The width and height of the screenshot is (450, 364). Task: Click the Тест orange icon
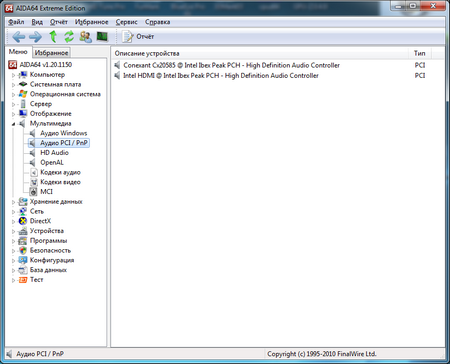(x=23, y=279)
